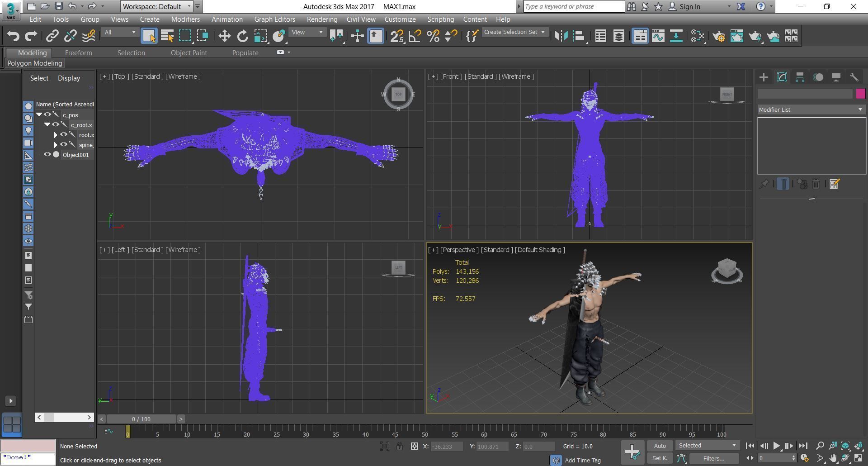
Task: Toggle visibility eye of spine_ row
Action: 63,145
